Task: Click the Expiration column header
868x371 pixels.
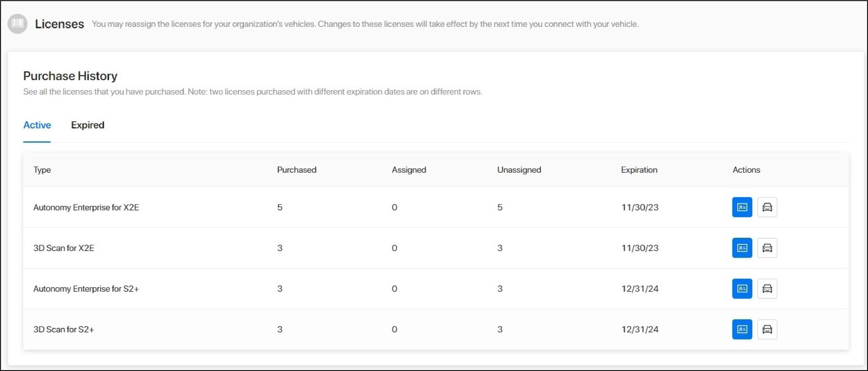Action: click(x=639, y=170)
